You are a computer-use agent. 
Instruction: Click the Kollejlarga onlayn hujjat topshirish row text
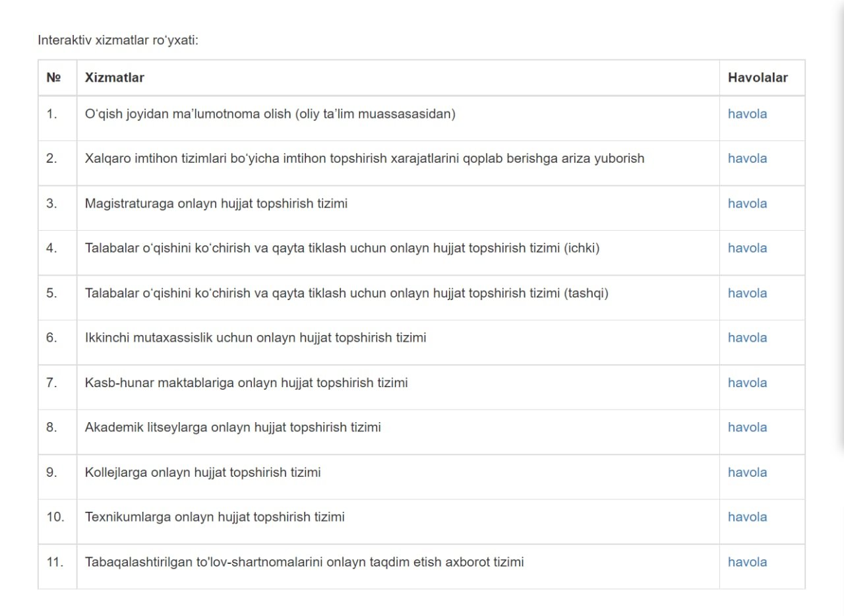(202, 472)
